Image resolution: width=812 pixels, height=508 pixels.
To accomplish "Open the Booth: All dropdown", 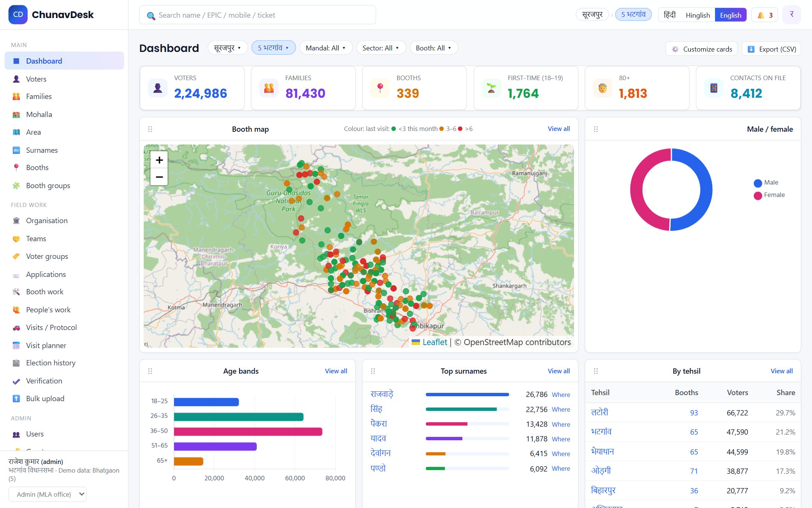I will [433, 48].
